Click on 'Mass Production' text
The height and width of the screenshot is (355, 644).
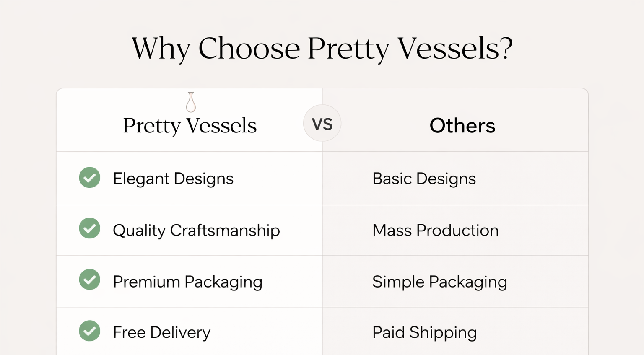click(435, 231)
